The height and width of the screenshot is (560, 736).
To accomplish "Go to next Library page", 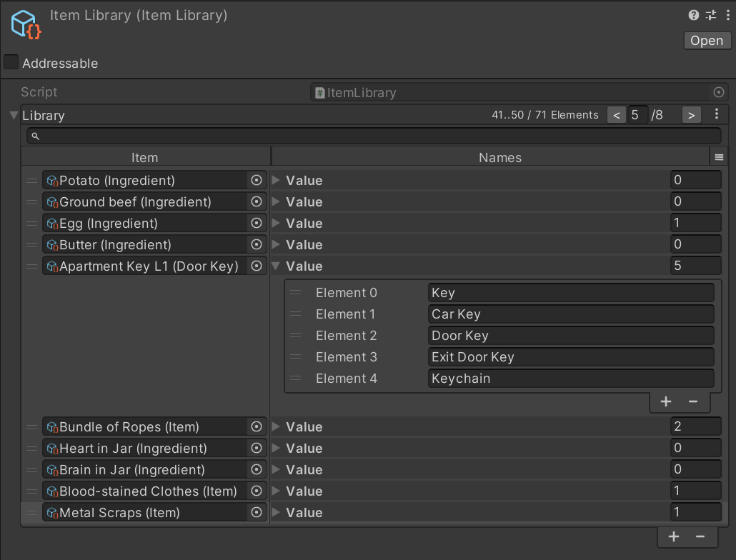I will coord(691,114).
